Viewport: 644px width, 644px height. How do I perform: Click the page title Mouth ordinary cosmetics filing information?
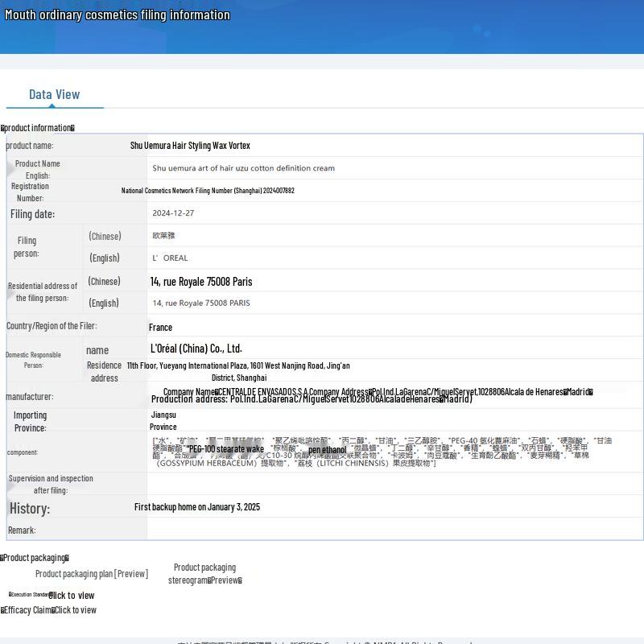pyautogui.click(x=118, y=15)
